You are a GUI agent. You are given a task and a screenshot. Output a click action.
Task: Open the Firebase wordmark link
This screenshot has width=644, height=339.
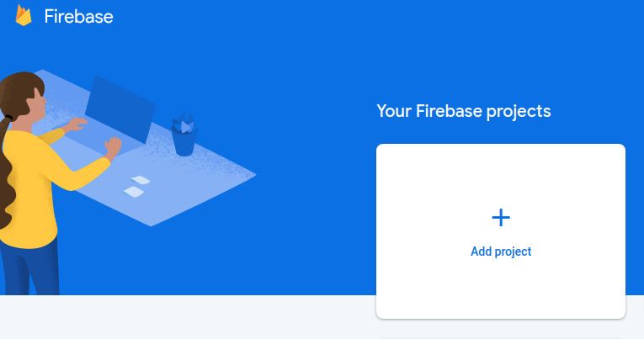coord(79,17)
